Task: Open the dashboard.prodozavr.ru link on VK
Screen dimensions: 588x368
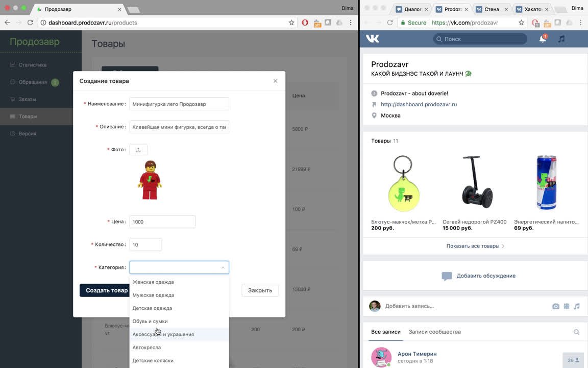Action: click(419, 104)
